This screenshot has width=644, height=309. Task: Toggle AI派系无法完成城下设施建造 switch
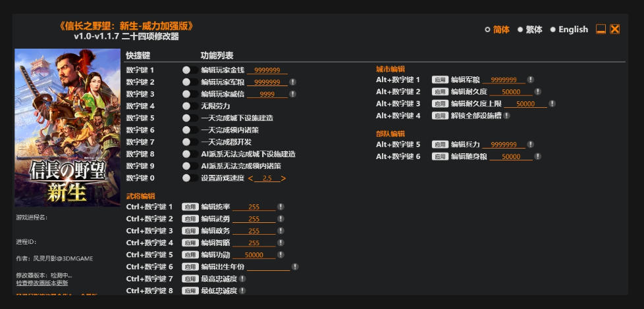tap(190, 154)
